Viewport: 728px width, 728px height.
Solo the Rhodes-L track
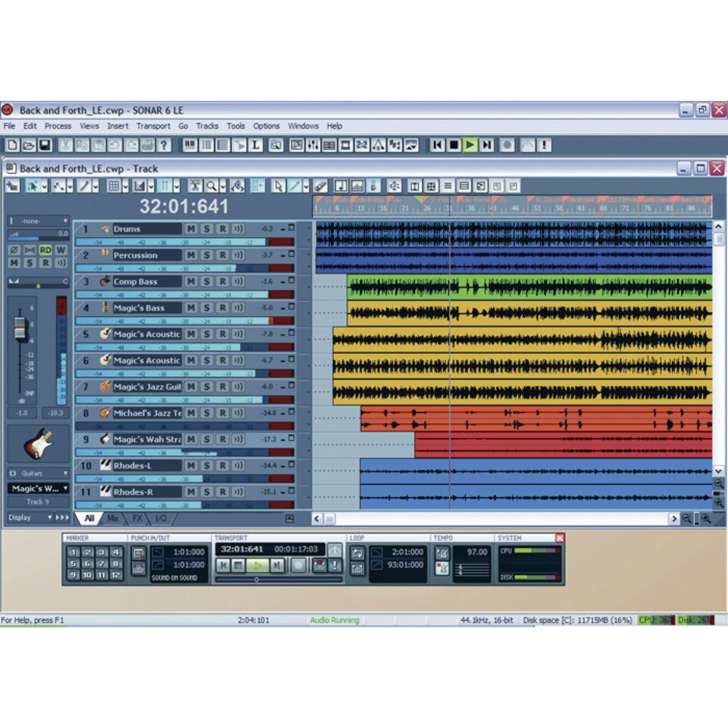click(x=206, y=466)
